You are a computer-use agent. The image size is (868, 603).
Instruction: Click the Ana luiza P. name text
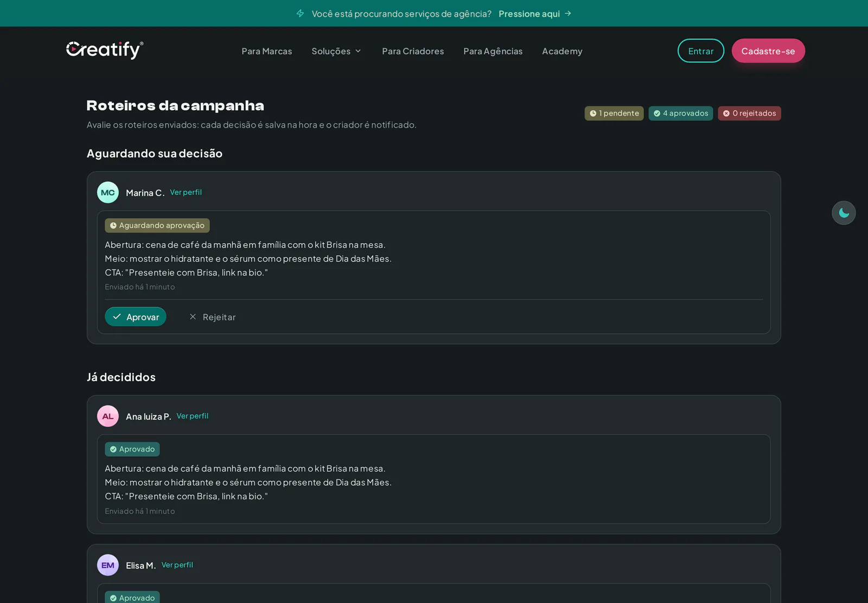pos(149,416)
